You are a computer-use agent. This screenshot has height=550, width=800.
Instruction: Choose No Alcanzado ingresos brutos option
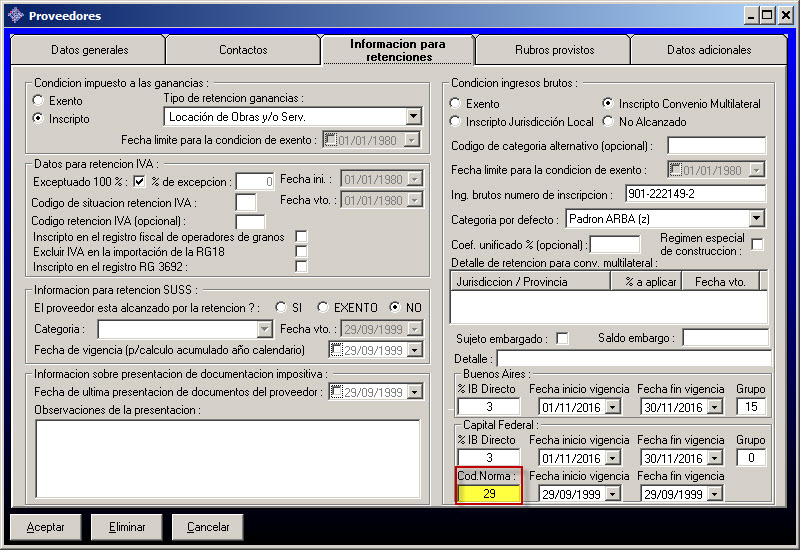tap(608, 122)
